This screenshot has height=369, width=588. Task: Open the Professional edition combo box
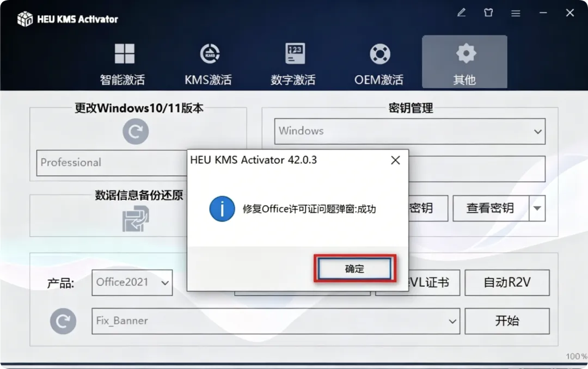112,163
